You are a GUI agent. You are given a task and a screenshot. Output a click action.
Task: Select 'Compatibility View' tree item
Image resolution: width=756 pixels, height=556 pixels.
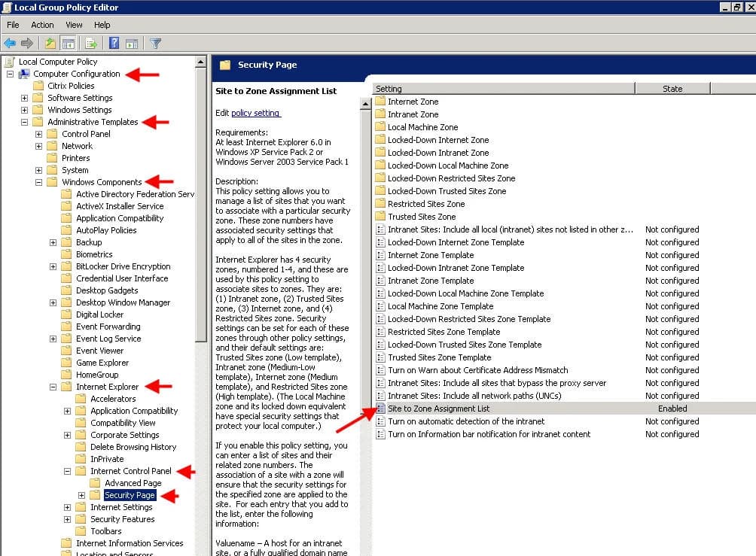tap(123, 423)
